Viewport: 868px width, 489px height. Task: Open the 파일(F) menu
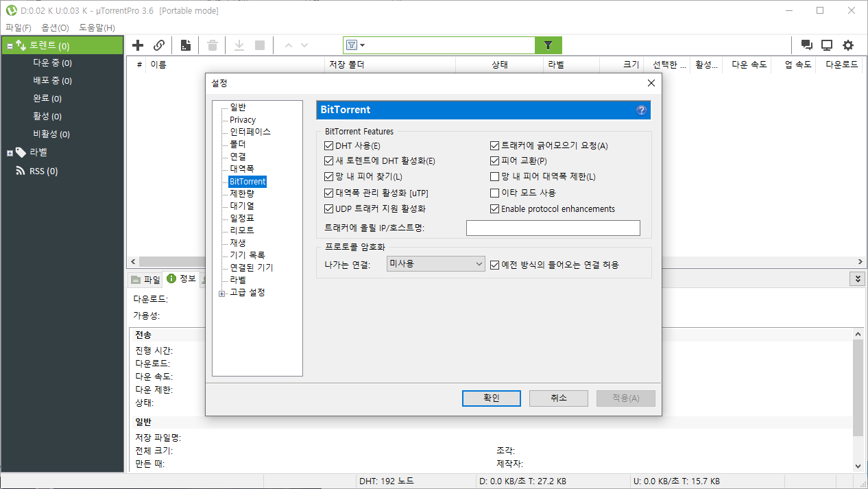pos(18,27)
